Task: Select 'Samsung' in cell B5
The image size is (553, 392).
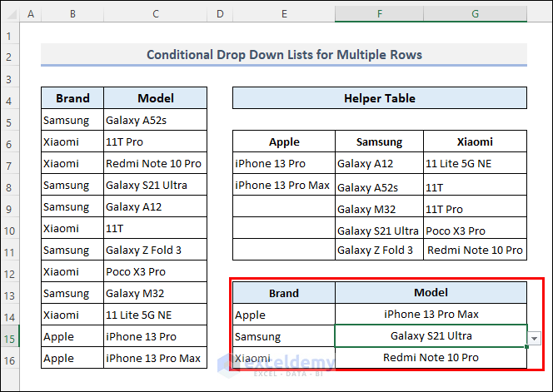Action: click(72, 120)
